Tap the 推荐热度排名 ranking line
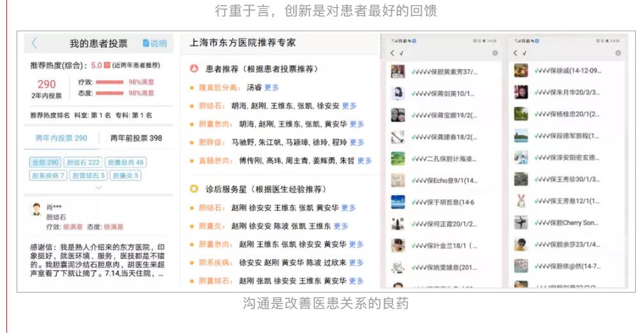Image resolution: width=644 pixels, height=334 pixels. (x=91, y=115)
